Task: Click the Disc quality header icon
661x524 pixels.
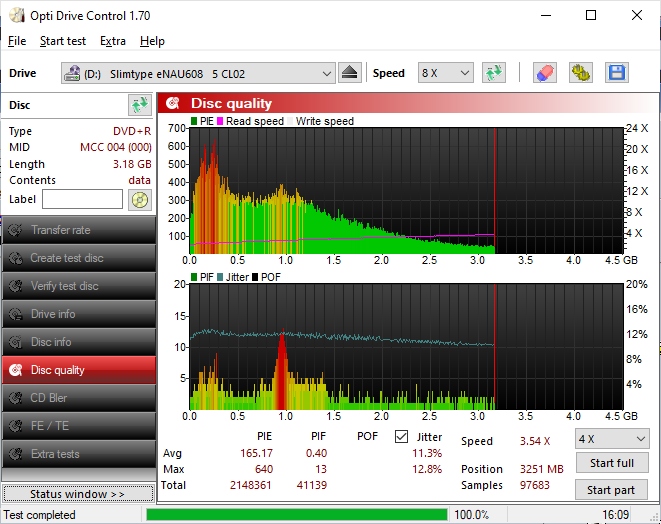Action: click(x=173, y=103)
